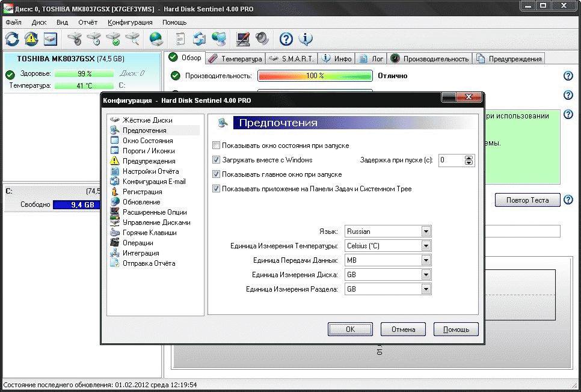The width and height of the screenshot is (581, 392).
Task: Click the monitor with red pen toolbar icon
Action: (x=243, y=39)
